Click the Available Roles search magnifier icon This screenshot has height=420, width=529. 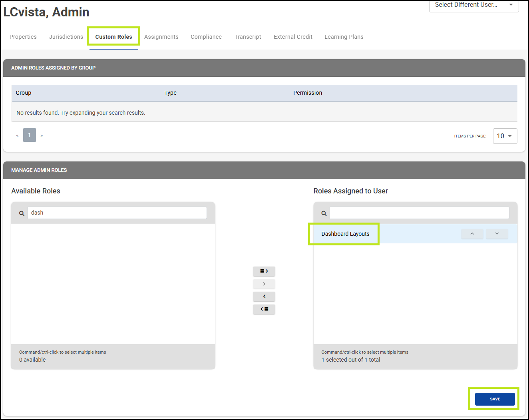pyautogui.click(x=22, y=213)
